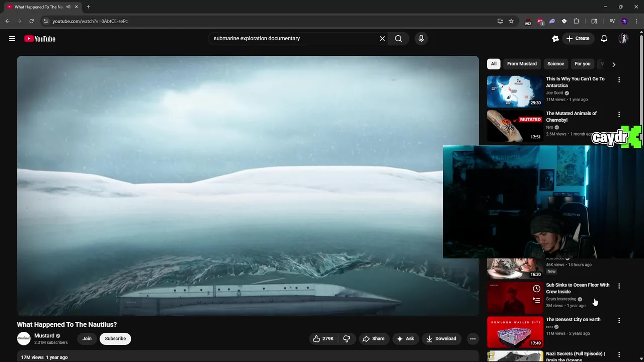Image resolution: width=644 pixels, height=362 pixels.
Task: Open the white tag extension icon
Action: (564, 21)
